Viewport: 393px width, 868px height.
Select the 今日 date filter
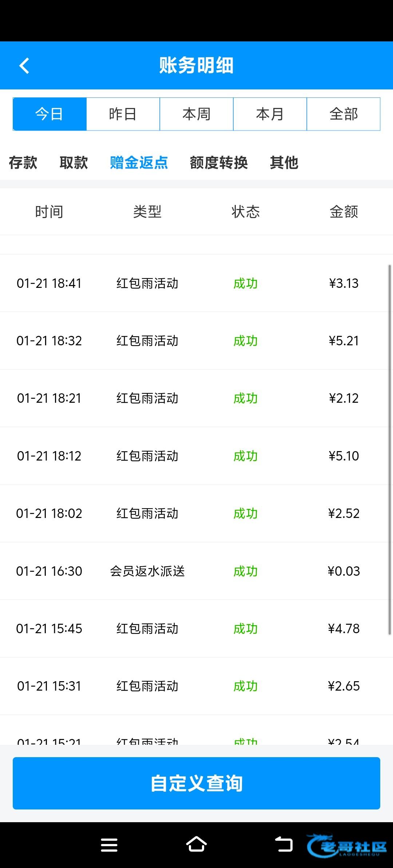pos(49,114)
